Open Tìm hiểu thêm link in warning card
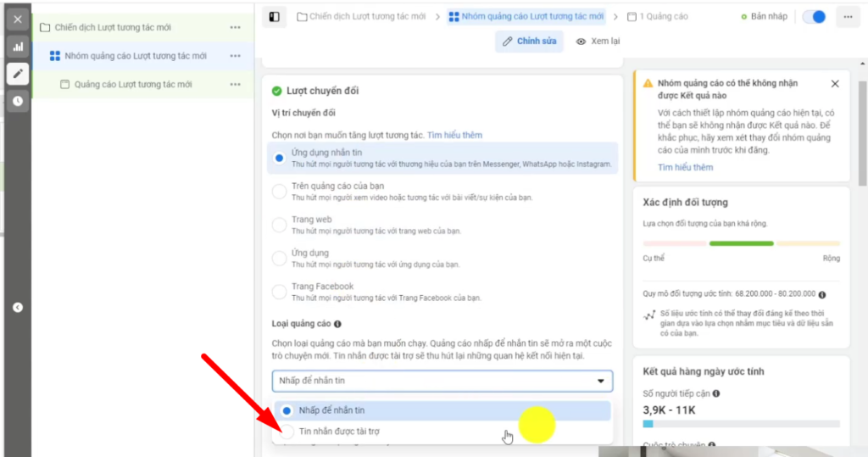 (685, 167)
